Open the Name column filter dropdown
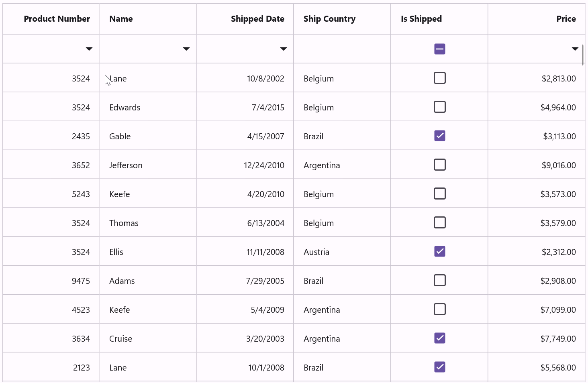This screenshot has width=588, height=383. [186, 49]
